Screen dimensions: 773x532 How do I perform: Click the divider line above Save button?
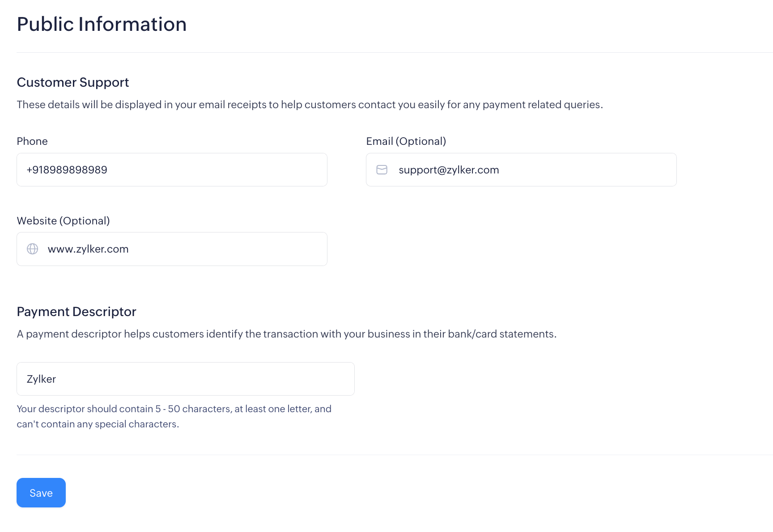pos(394,455)
